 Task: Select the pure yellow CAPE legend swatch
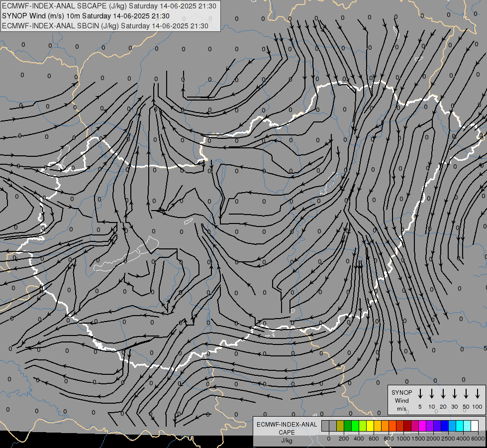[370, 426]
